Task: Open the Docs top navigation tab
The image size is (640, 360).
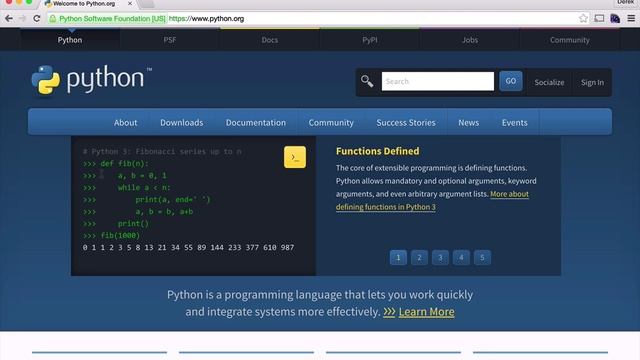Action: click(x=270, y=40)
